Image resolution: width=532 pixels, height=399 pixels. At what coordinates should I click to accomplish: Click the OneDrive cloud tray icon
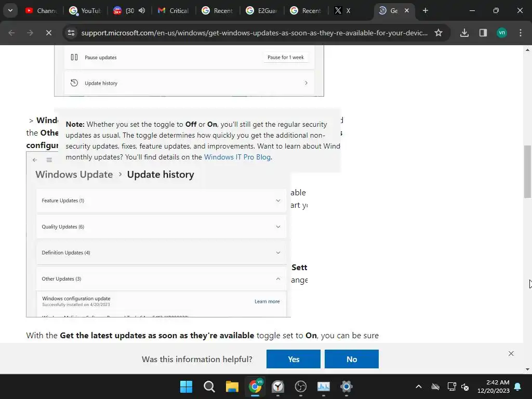tap(435, 387)
